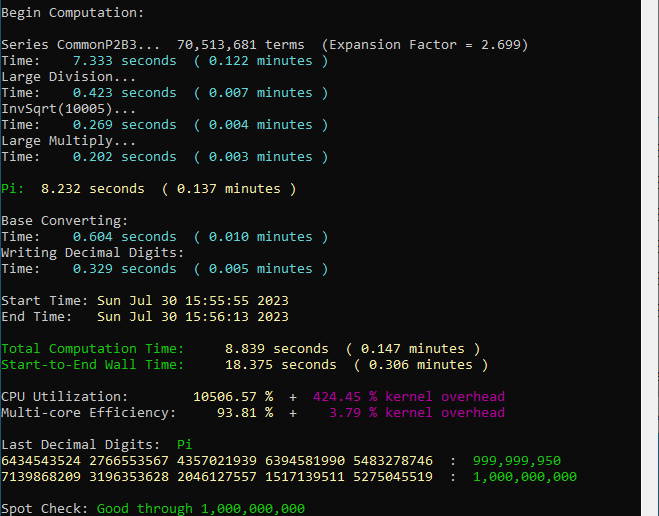Click the 'Large Division...' line
The image size is (659, 516).
(69, 77)
